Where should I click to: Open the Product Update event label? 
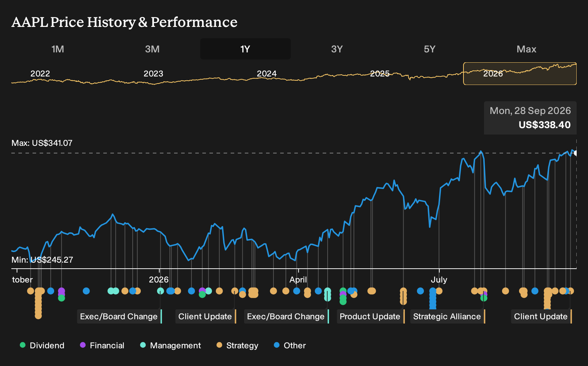point(370,316)
